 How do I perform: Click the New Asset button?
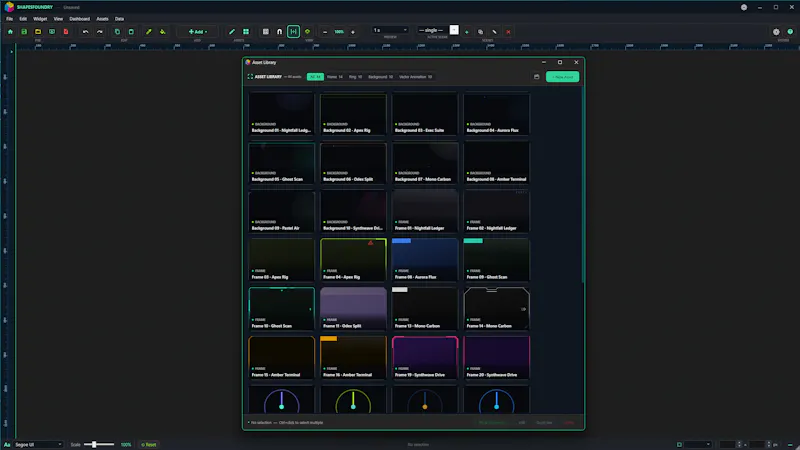(x=562, y=77)
